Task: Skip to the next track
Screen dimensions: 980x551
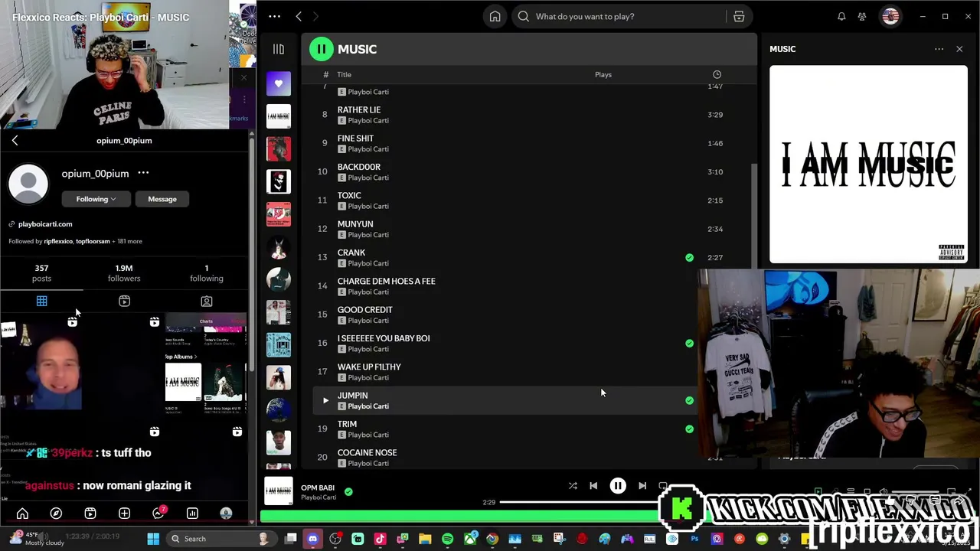Action: click(x=642, y=486)
